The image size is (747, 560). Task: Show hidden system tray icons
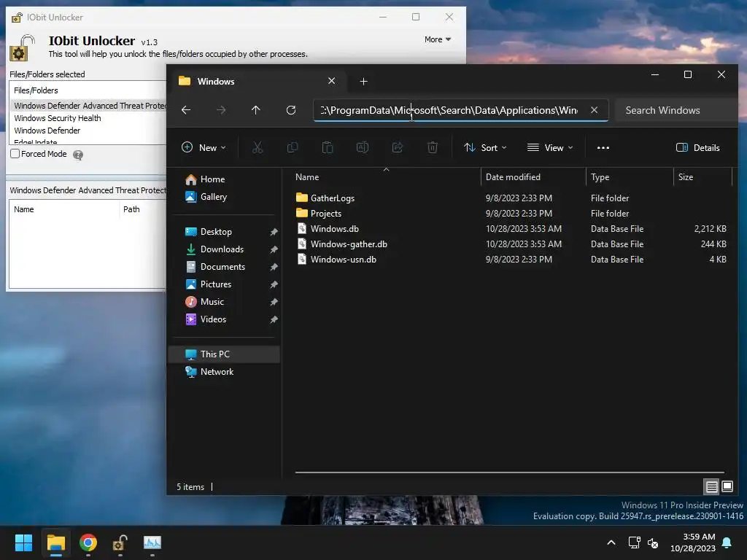[x=611, y=542]
